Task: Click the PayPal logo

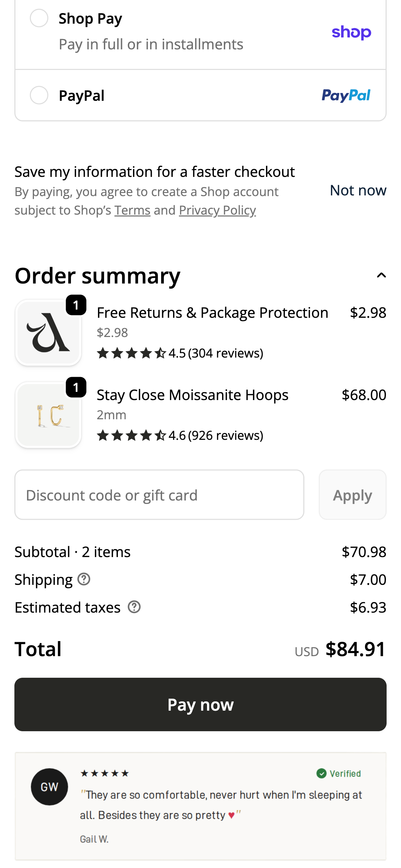Action: pyautogui.click(x=346, y=95)
